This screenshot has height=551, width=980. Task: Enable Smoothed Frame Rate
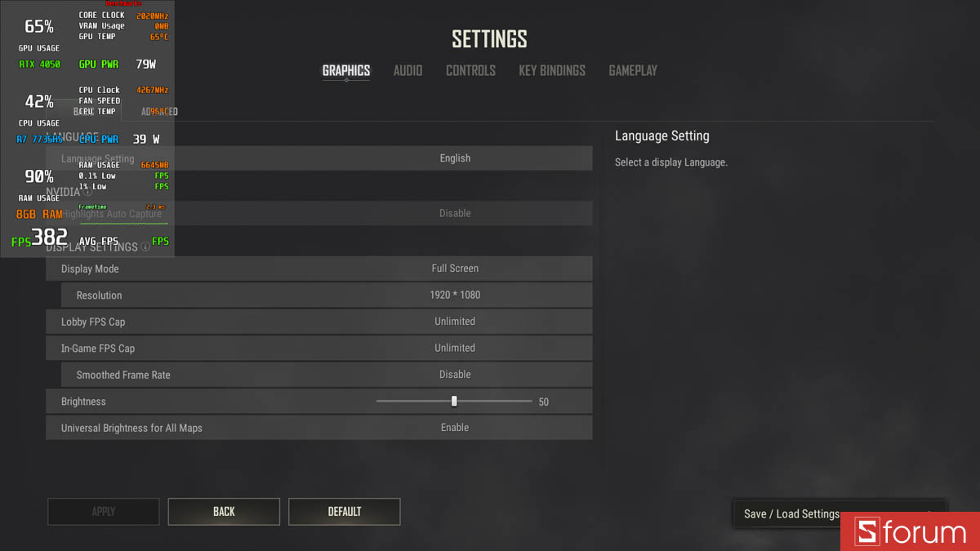[455, 374]
